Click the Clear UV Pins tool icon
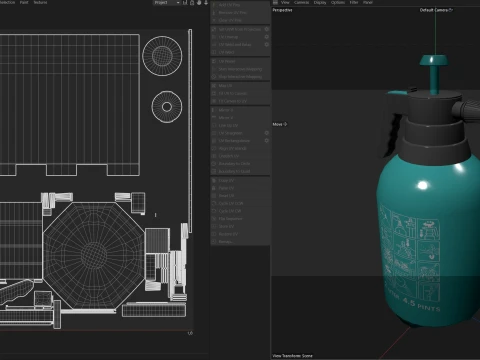 (x=214, y=20)
